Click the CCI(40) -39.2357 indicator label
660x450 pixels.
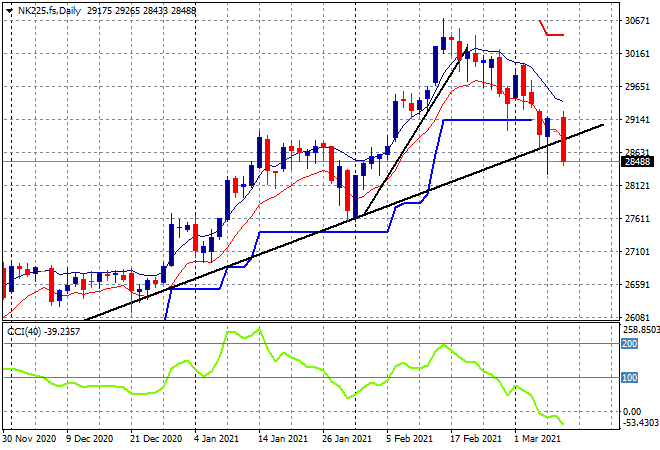point(44,332)
